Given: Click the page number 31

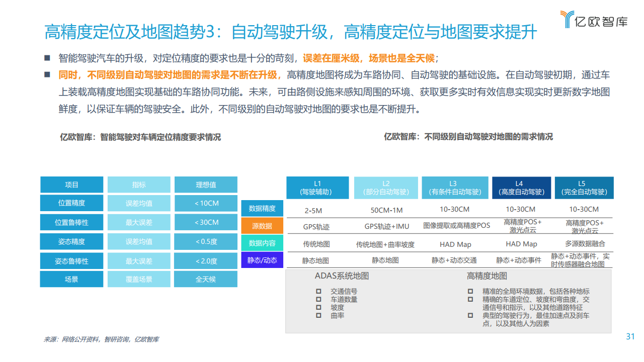Looking at the screenshot, I should (x=630, y=337).
